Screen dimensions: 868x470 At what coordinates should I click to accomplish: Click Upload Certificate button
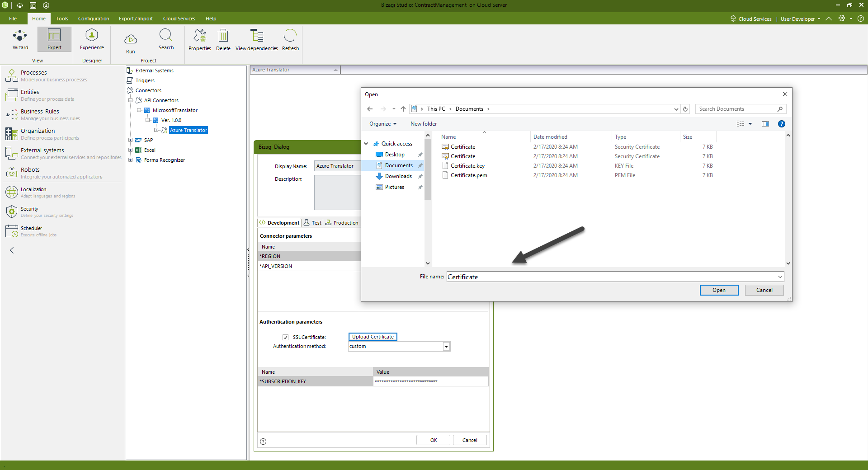click(x=373, y=337)
